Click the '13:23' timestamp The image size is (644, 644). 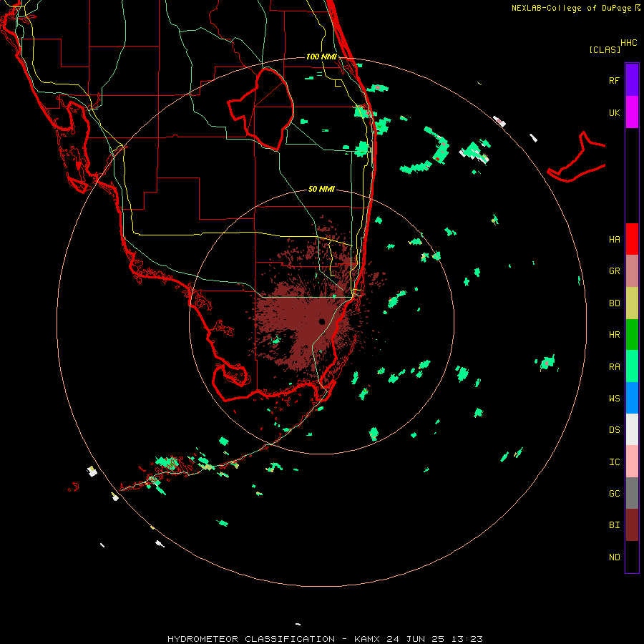click(467, 639)
